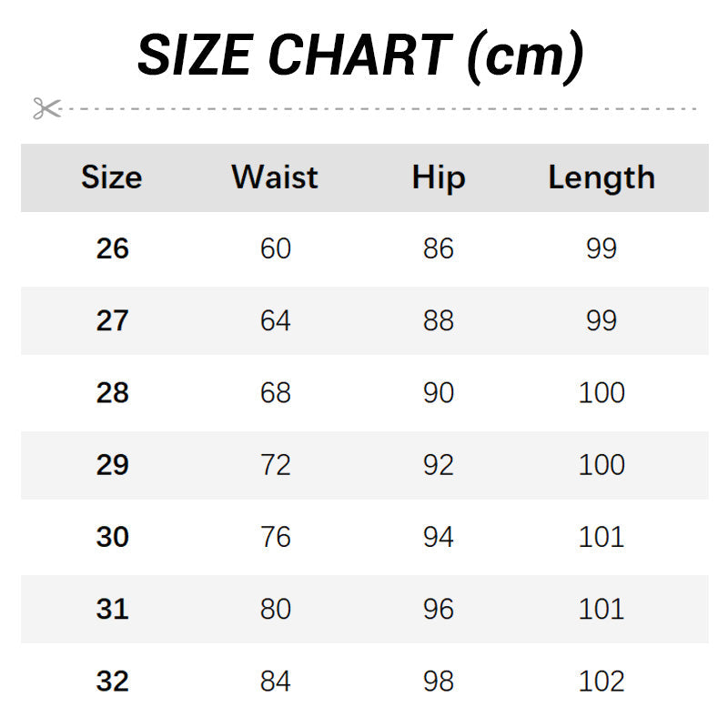
Task: Pick size 30 row label
Action: pyautogui.click(x=112, y=537)
